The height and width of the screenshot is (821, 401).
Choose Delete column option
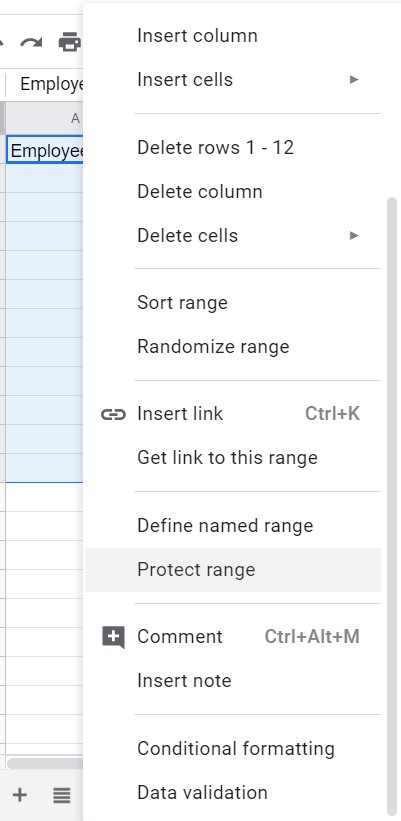[x=232, y=192]
